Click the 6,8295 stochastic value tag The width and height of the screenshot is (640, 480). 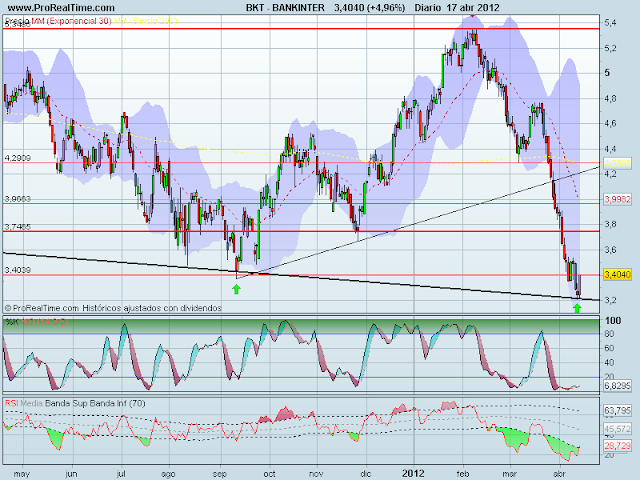(x=618, y=385)
